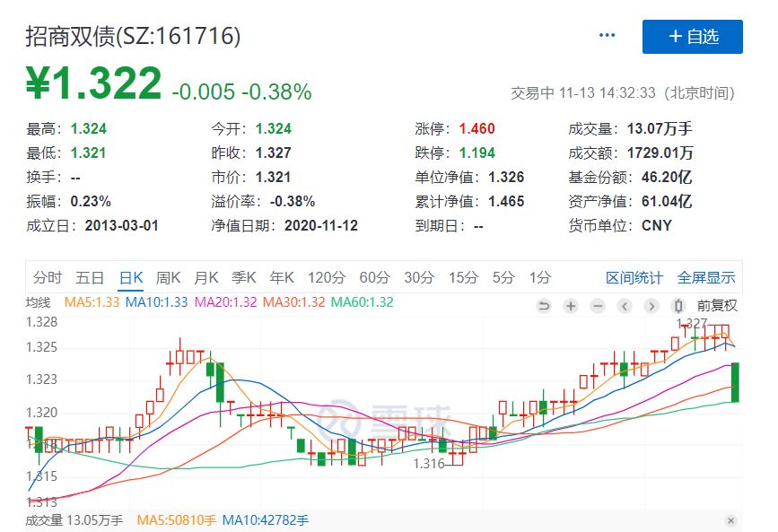Move chart left with previous arrow
This screenshot has width=778, height=532.
click(x=625, y=306)
